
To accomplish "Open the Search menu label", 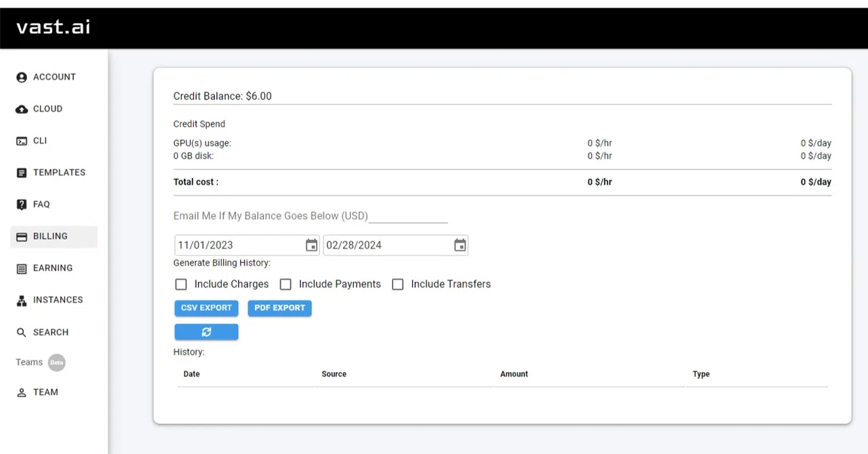I will (x=51, y=333).
